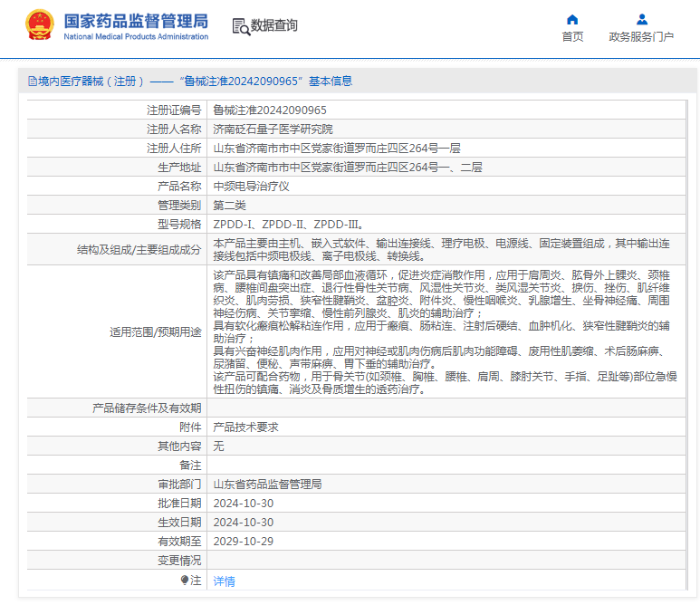700x605 pixels.
Task: Select the 政务服务门户 menu label
Action: coord(641,36)
